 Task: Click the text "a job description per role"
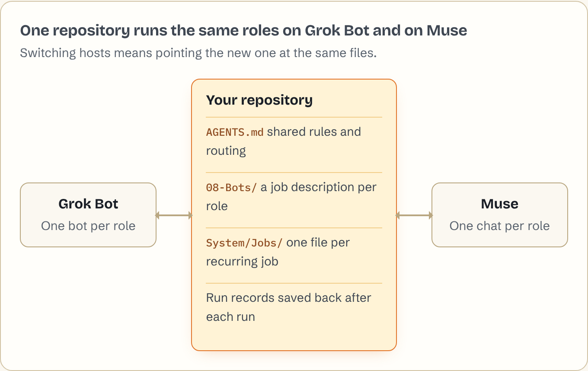point(291,196)
